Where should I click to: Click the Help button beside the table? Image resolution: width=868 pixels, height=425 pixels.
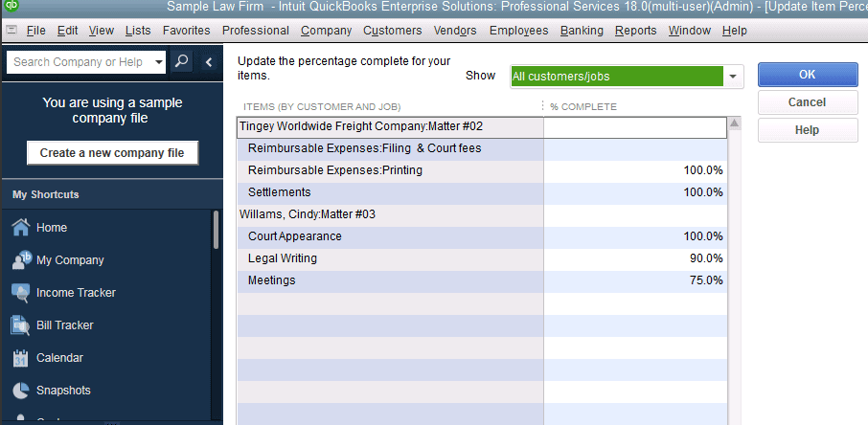808,130
